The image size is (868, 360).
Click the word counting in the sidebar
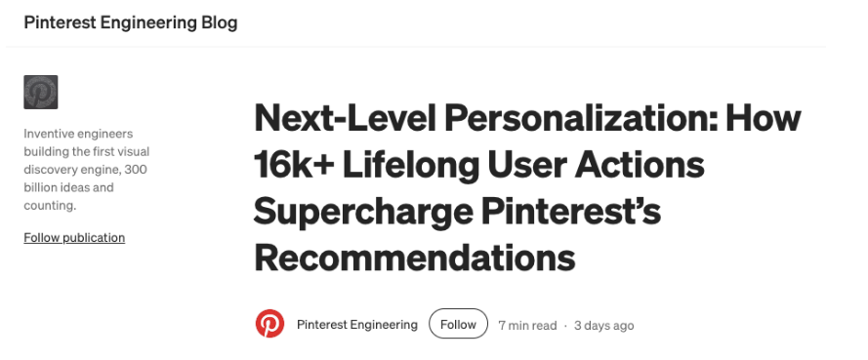pos(49,206)
